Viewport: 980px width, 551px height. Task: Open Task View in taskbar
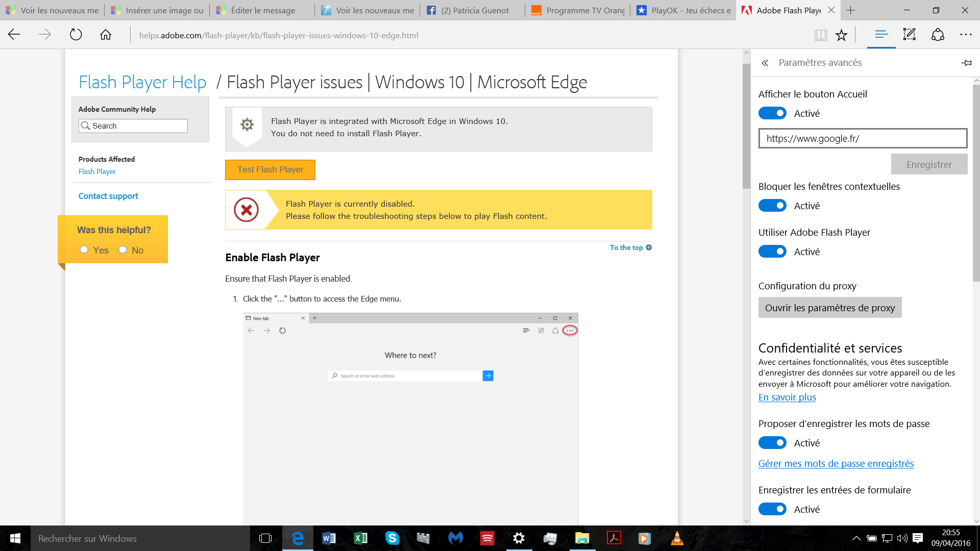point(265,538)
